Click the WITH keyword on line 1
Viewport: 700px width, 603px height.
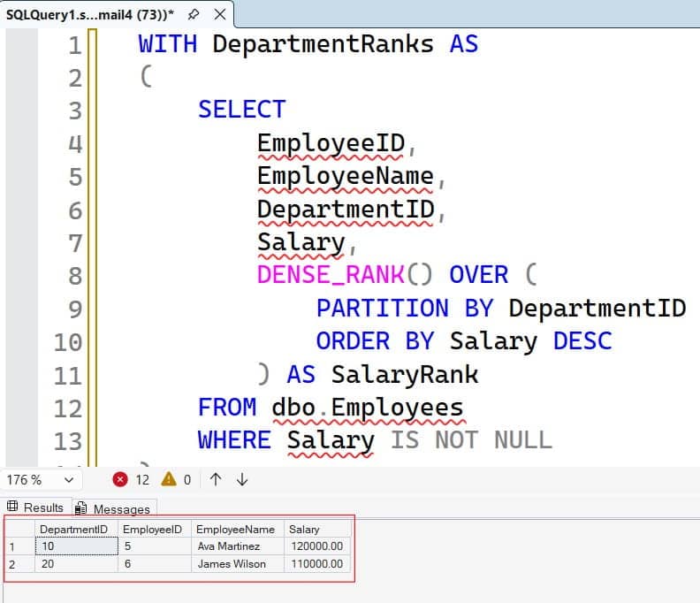click(x=167, y=44)
